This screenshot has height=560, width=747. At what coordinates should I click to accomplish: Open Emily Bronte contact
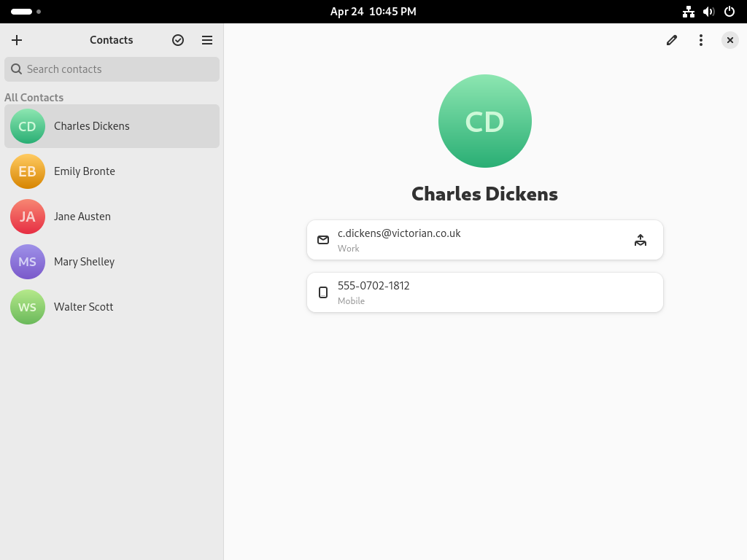click(x=112, y=171)
